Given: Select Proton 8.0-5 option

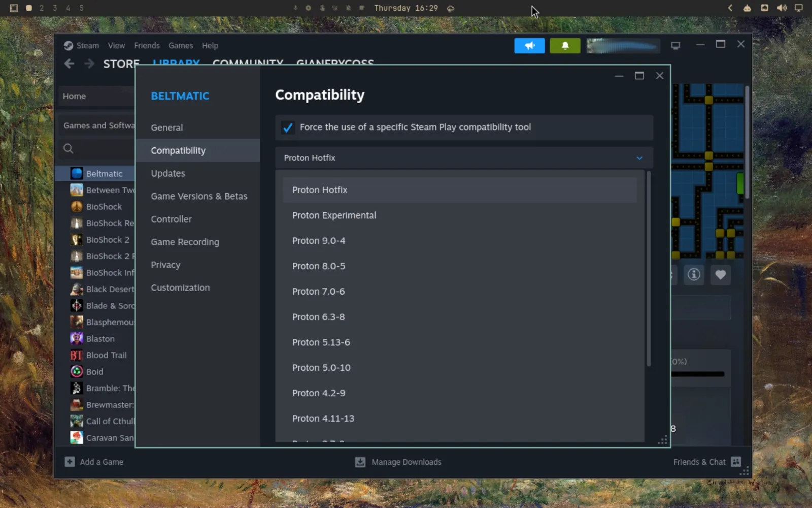Looking at the screenshot, I should click(460, 266).
